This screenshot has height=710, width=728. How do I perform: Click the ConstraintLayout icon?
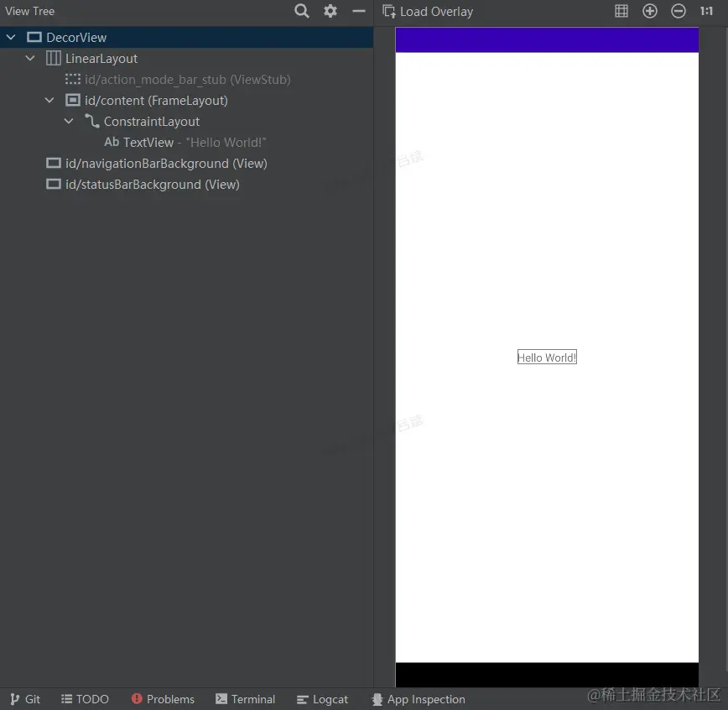pyautogui.click(x=92, y=122)
